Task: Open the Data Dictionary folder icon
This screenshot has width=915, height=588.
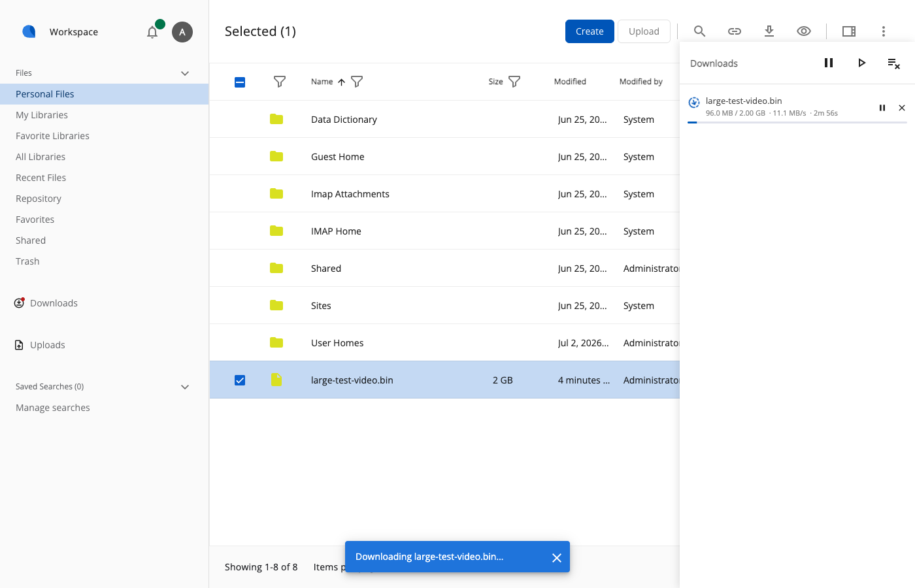Action: coord(276,119)
